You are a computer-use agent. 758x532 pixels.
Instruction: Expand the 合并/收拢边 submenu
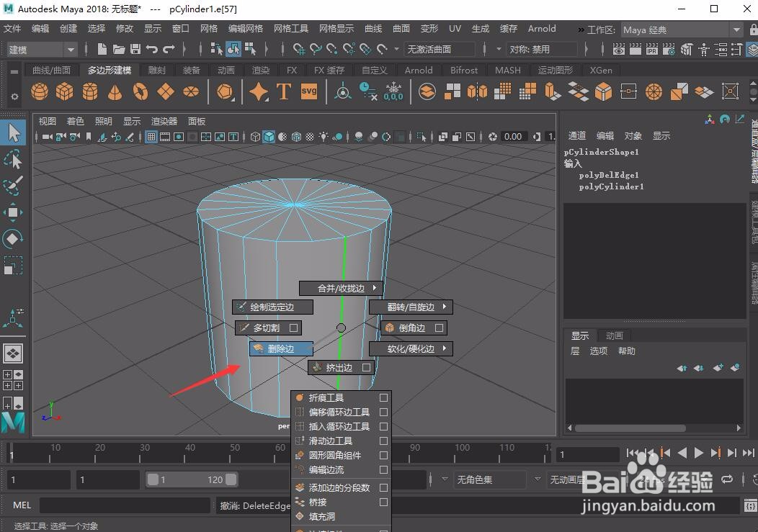click(x=342, y=289)
